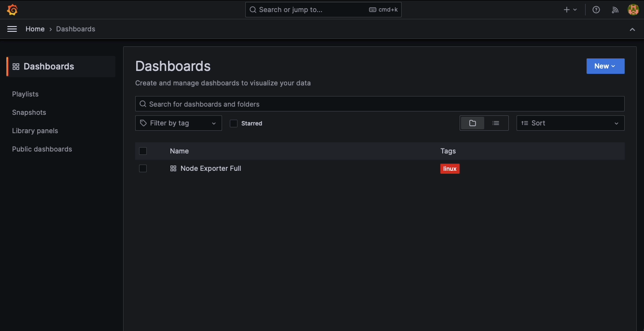
Task: Enable the Starred filter checkbox
Action: tap(234, 123)
